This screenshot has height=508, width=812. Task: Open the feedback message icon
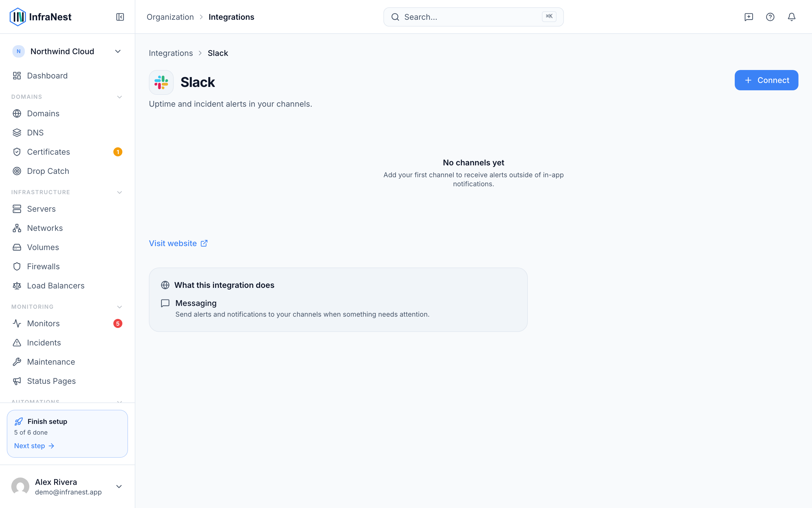click(749, 17)
